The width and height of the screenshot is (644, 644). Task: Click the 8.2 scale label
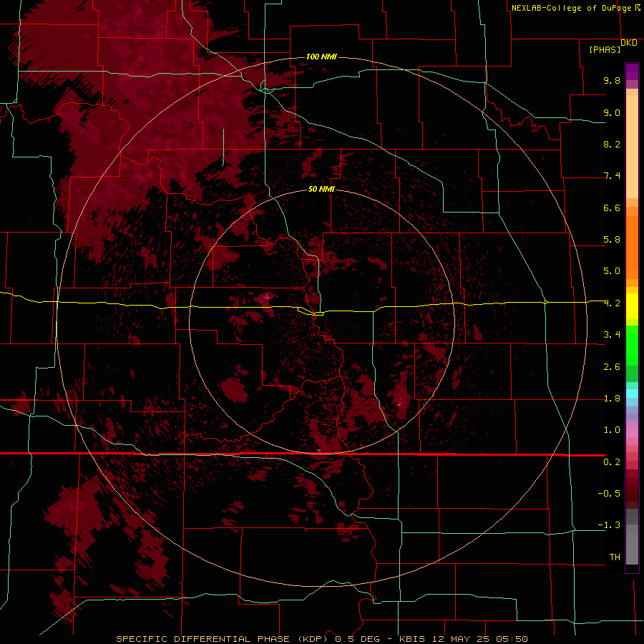click(612, 144)
